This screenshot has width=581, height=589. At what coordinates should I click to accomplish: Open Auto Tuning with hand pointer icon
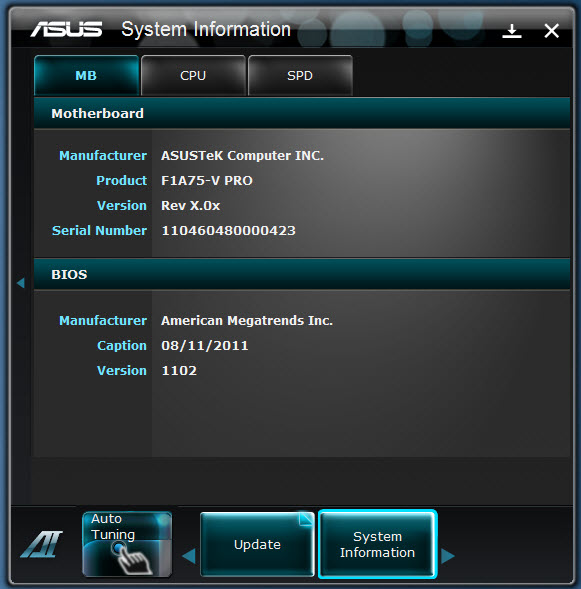[x=127, y=544]
